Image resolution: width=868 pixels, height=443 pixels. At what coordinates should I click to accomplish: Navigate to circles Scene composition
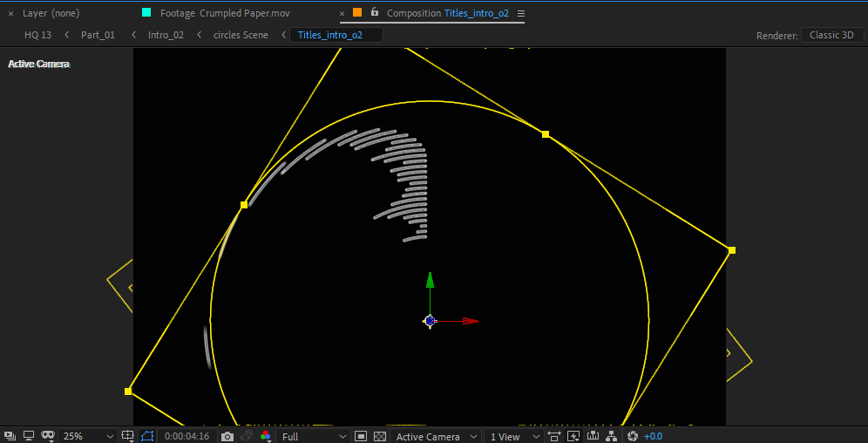coord(241,35)
